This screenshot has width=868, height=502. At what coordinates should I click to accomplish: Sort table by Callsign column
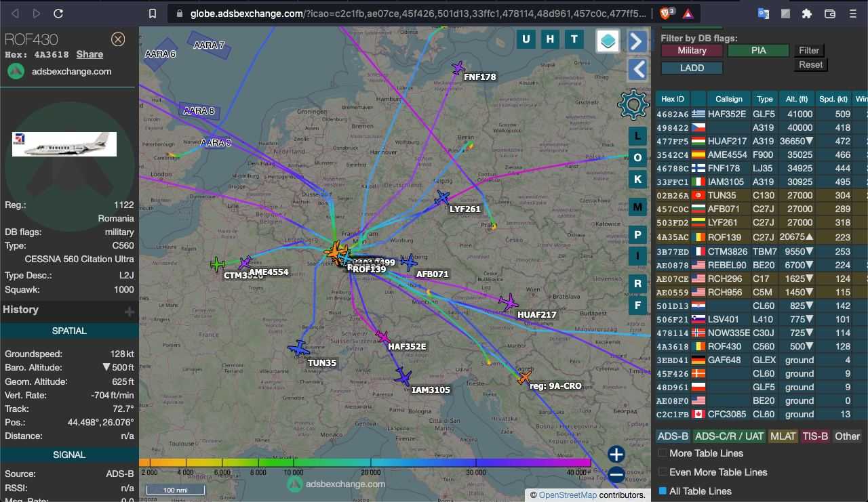click(729, 99)
